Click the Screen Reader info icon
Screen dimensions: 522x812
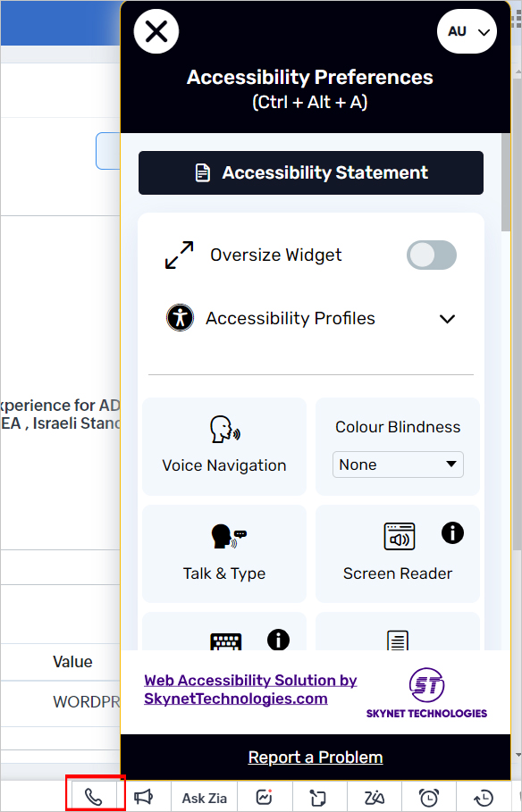point(452,532)
